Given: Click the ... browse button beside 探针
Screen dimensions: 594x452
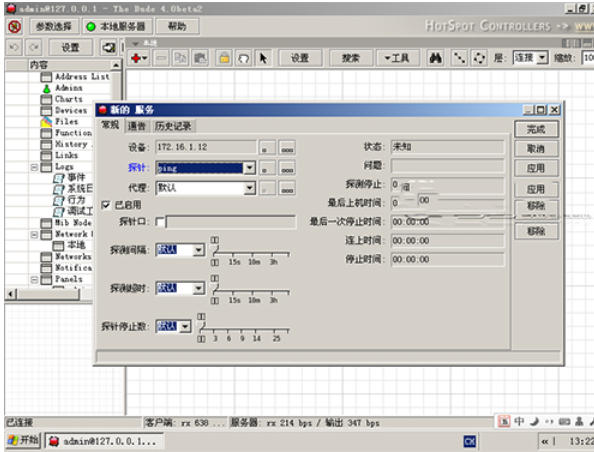Looking at the screenshot, I should tap(287, 168).
